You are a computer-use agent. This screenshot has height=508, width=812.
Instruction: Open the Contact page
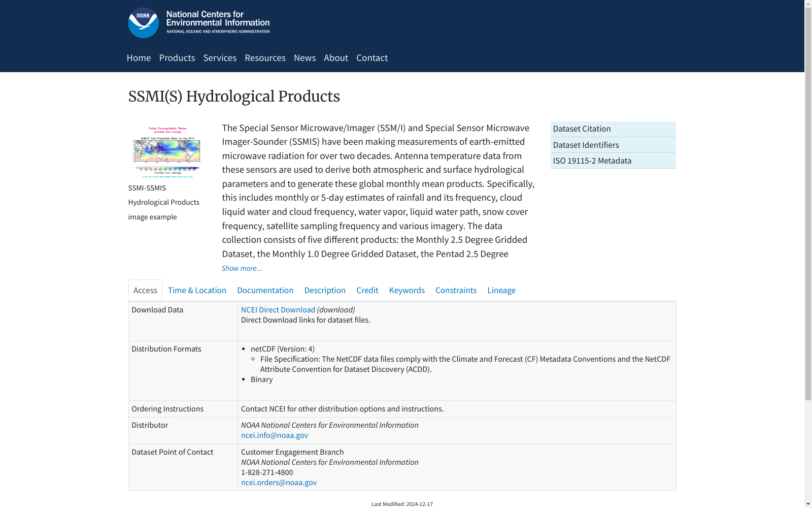click(372, 58)
